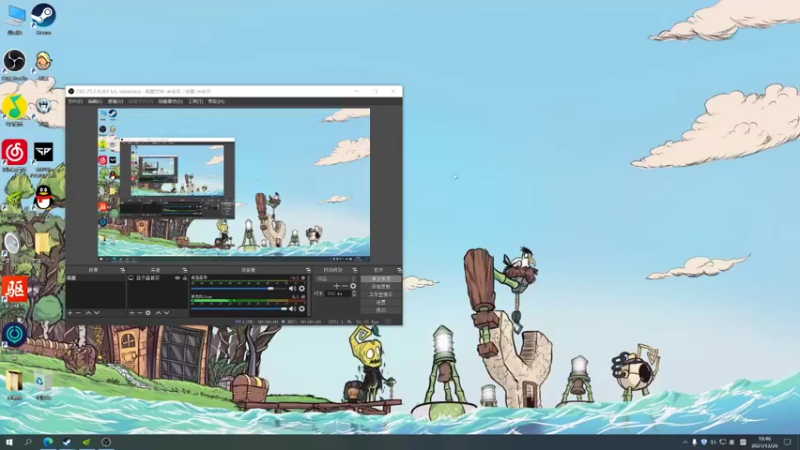Open the Help menu in OBS
The height and width of the screenshot is (450, 800).
216,102
